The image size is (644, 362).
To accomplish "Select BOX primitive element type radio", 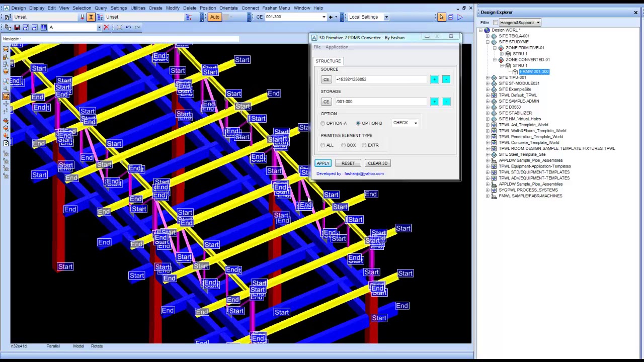I will (x=343, y=145).
